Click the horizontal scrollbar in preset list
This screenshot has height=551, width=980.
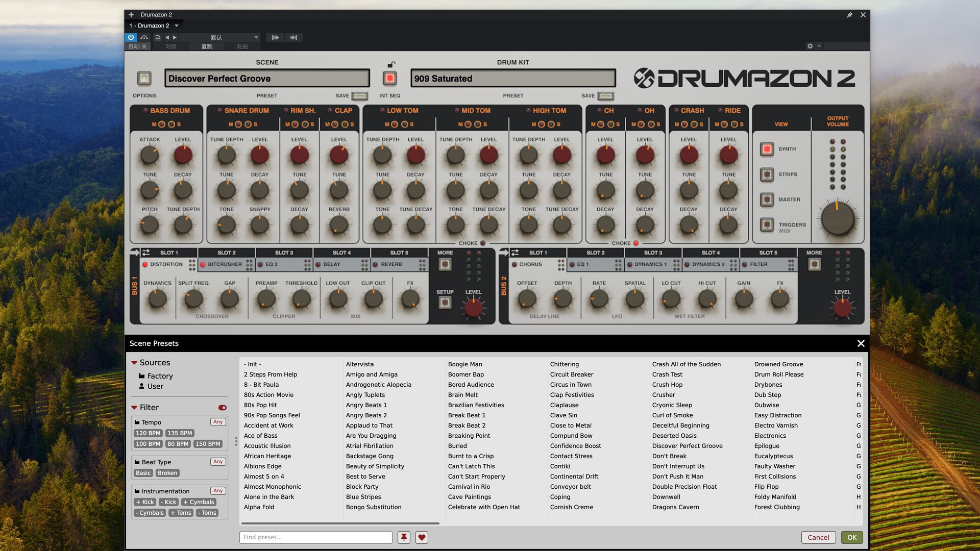340,523
